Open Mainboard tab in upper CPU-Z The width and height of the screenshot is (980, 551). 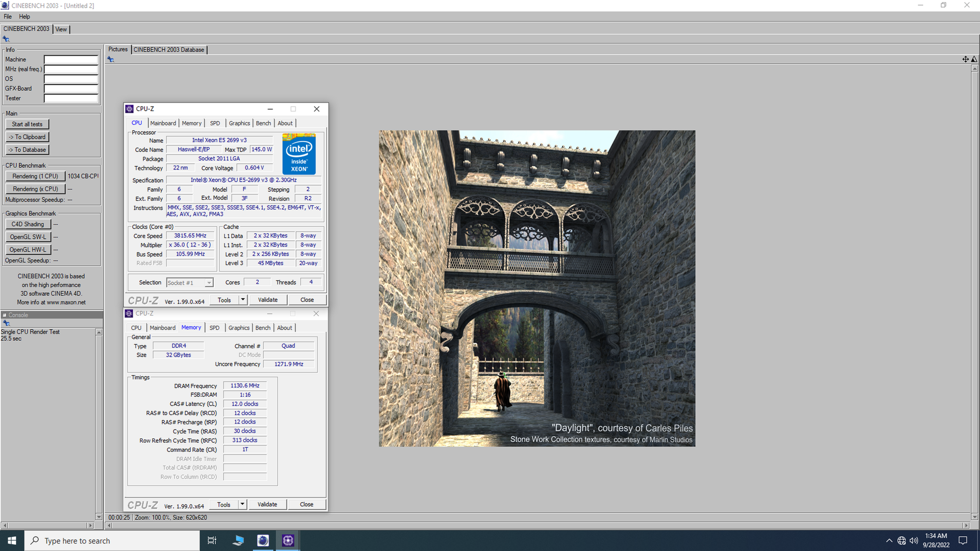point(163,123)
